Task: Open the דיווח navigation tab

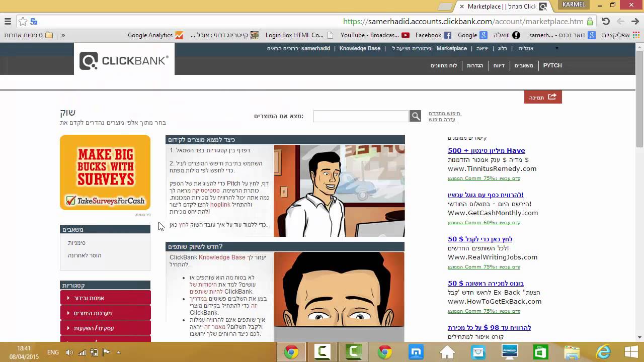Action: tap(499, 65)
